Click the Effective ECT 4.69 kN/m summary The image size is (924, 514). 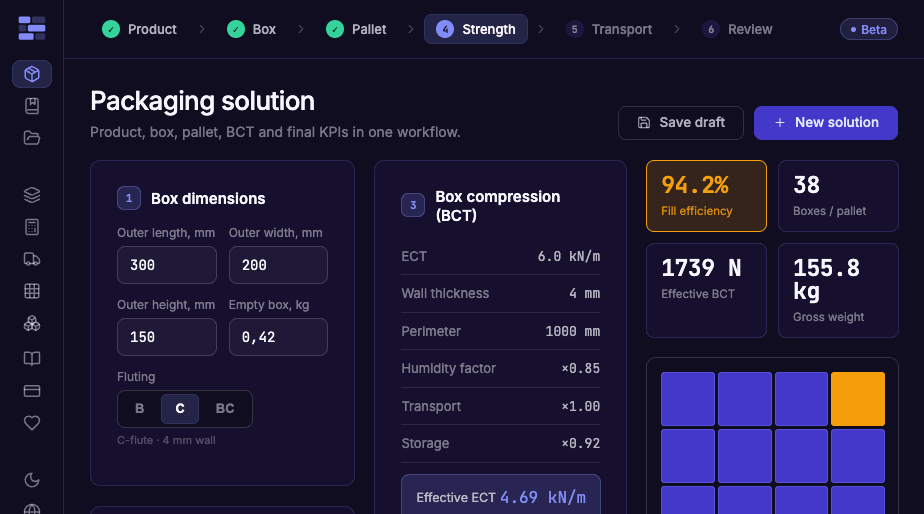pos(501,497)
